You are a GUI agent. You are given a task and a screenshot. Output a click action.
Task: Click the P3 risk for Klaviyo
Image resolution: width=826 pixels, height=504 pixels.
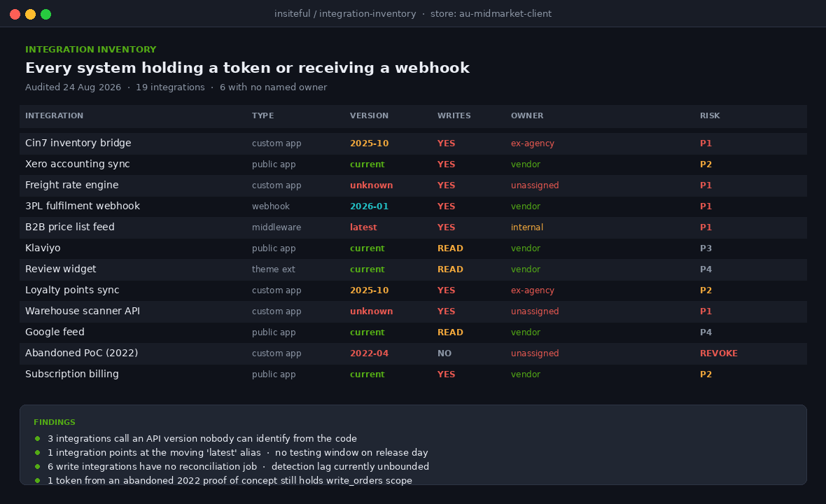coord(706,248)
